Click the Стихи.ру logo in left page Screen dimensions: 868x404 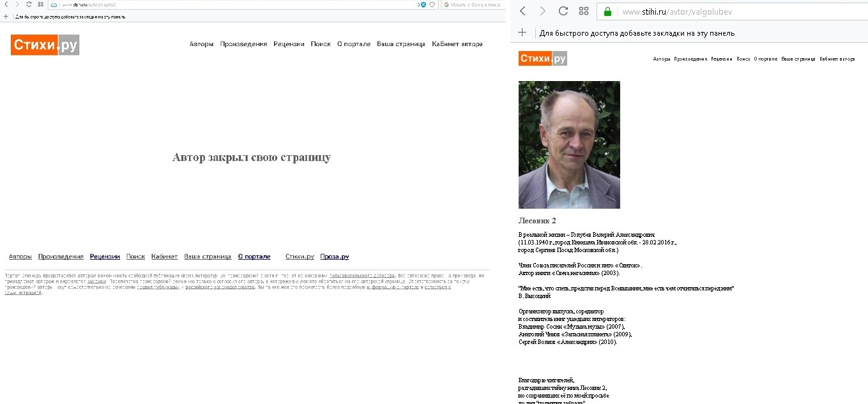pyautogui.click(x=45, y=45)
